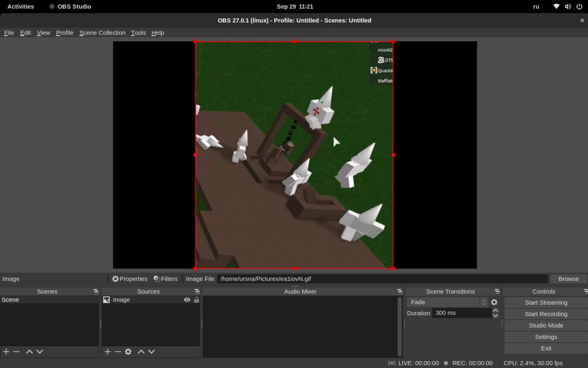
Task: Click Start Recording
Action: pyautogui.click(x=546, y=314)
